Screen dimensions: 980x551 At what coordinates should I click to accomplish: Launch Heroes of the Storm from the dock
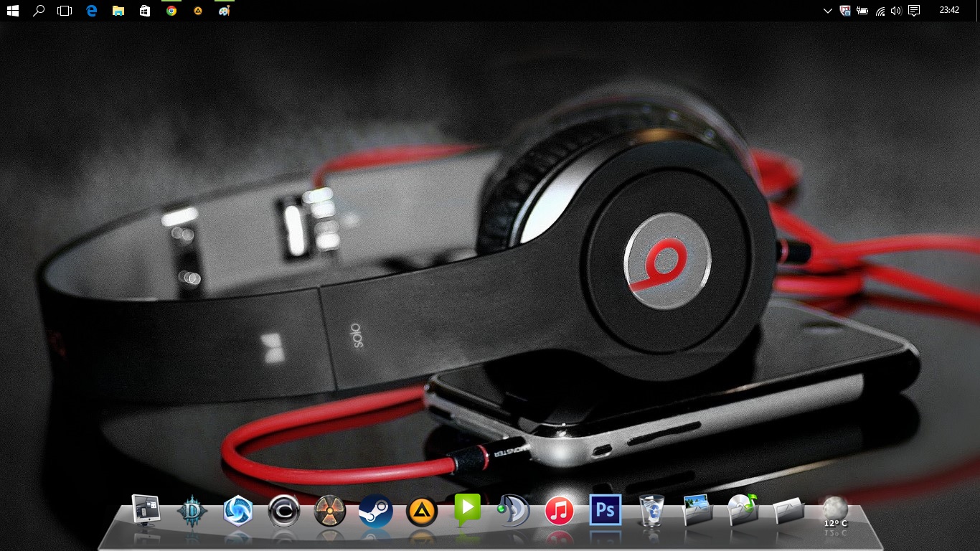[238, 512]
